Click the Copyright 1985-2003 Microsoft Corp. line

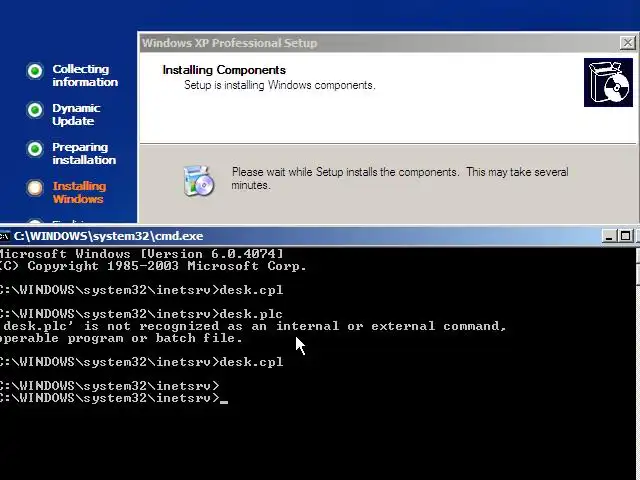[153, 266]
